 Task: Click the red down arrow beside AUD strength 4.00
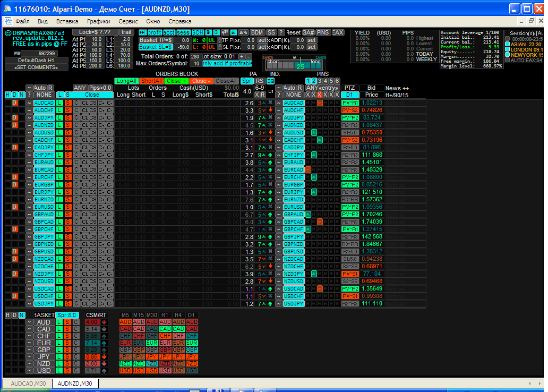tap(104, 322)
